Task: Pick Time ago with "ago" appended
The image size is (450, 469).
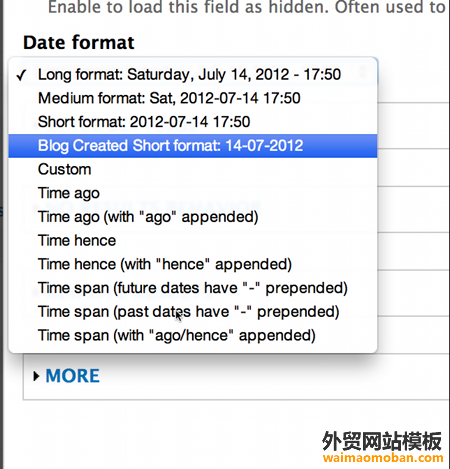Action: point(193,217)
